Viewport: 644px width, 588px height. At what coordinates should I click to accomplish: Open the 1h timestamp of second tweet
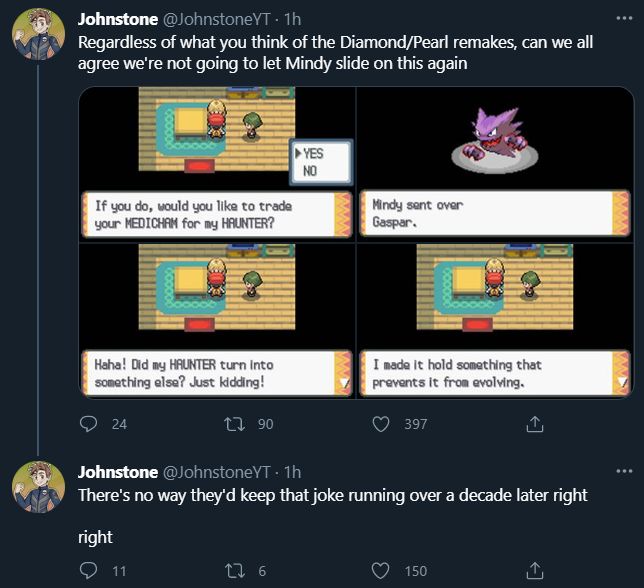(x=293, y=472)
